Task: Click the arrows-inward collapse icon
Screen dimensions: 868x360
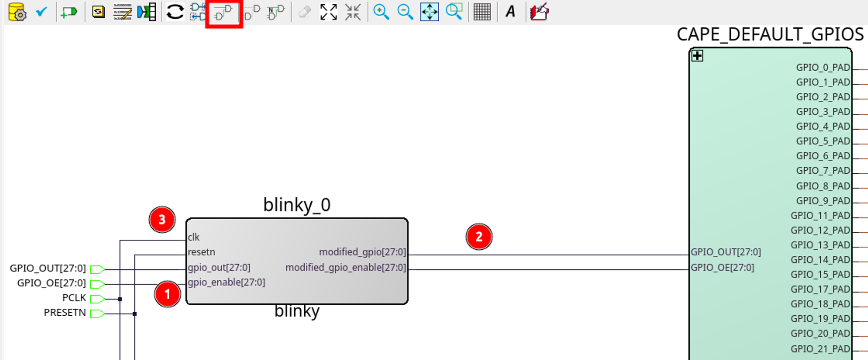Action: (353, 12)
